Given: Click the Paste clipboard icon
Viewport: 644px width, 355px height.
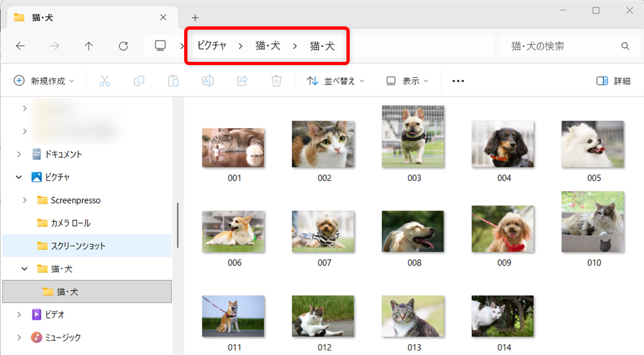Looking at the screenshot, I should [173, 81].
